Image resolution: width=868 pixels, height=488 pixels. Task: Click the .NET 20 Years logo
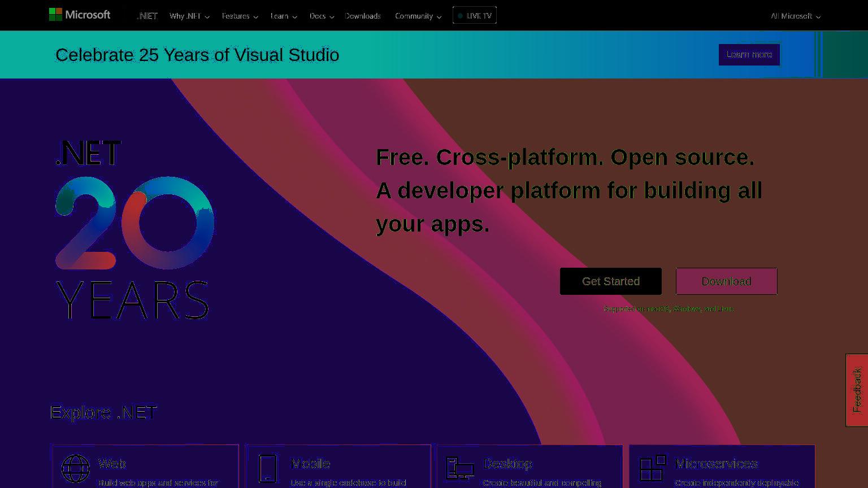(134, 230)
